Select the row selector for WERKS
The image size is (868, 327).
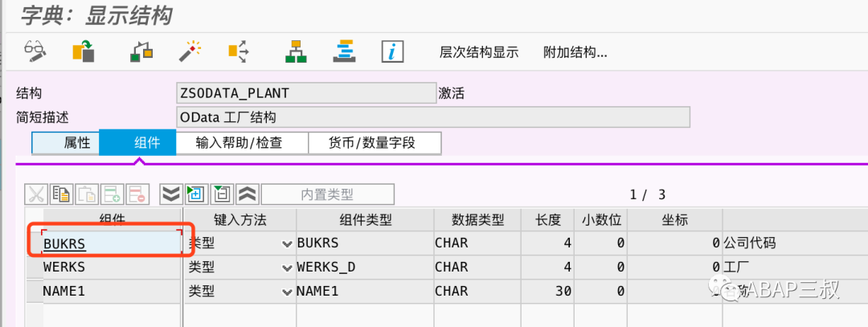(x=35, y=267)
